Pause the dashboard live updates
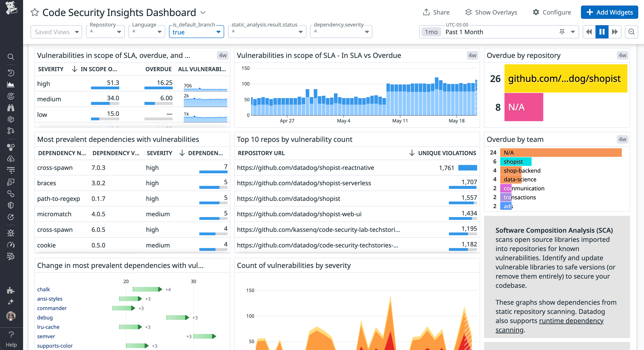The width and height of the screenshot is (644, 350). coord(602,32)
